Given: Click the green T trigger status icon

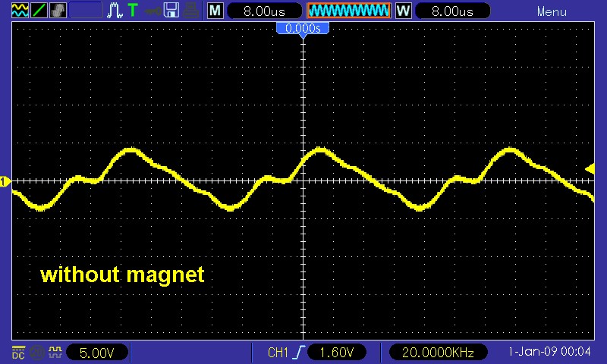Looking at the screenshot, I should 133,10.
